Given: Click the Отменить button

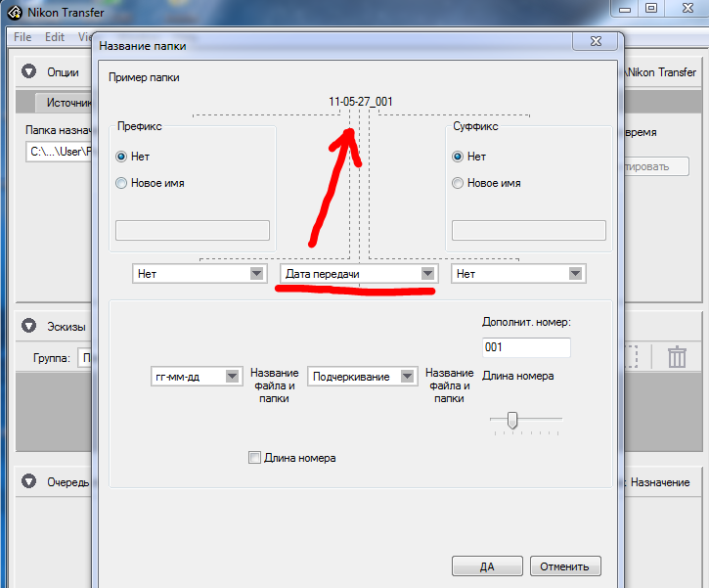Looking at the screenshot, I should point(565,566).
